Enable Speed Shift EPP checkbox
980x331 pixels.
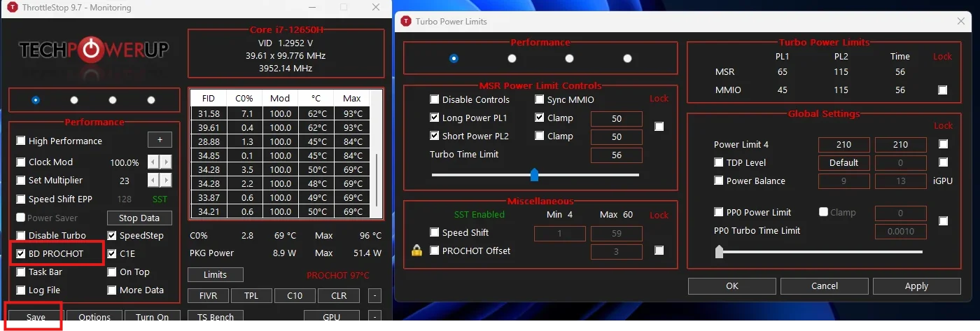coord(21,199)
